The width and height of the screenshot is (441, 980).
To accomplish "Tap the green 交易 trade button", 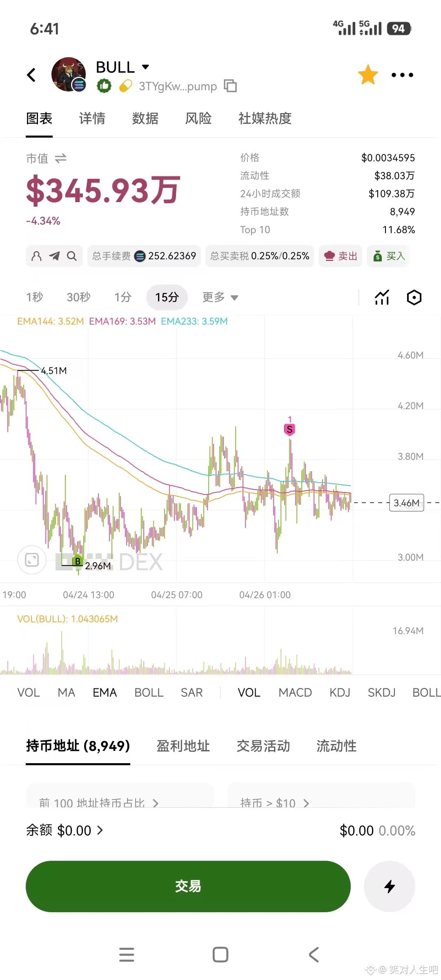I will [x=188, y=886].
